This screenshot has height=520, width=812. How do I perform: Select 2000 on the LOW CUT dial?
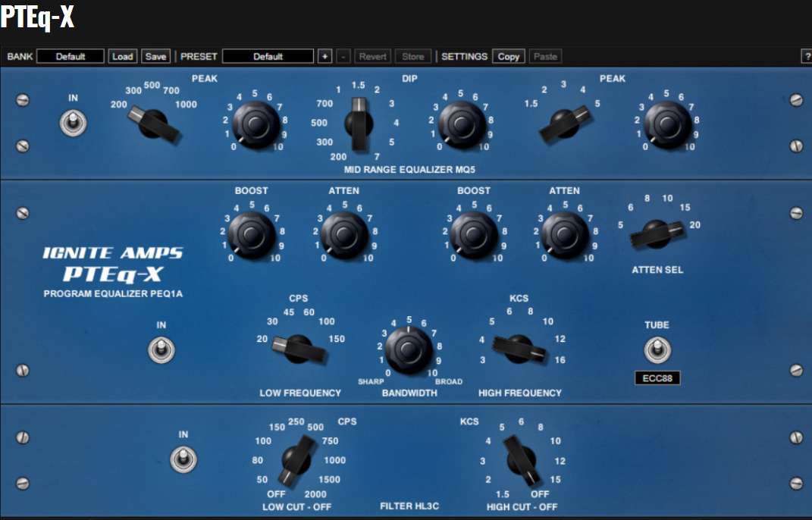point(315,494)
